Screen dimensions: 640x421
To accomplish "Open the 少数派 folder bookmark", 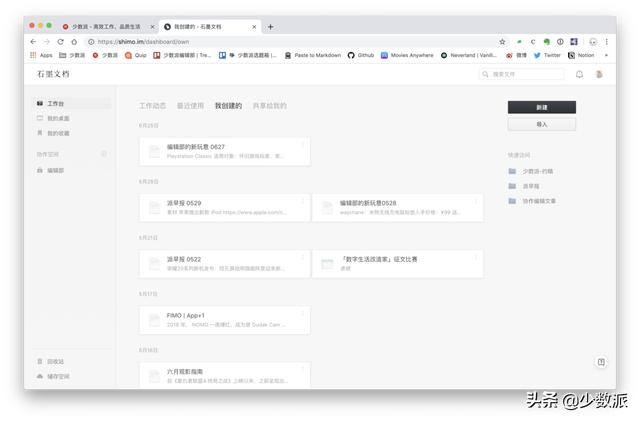I will (72, 55).
